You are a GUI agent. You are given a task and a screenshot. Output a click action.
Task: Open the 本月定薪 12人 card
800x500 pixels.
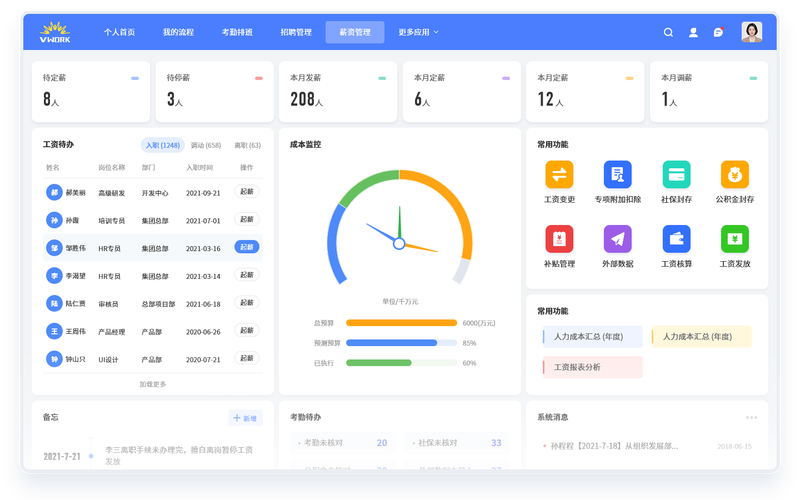click(x=585, y=92)
